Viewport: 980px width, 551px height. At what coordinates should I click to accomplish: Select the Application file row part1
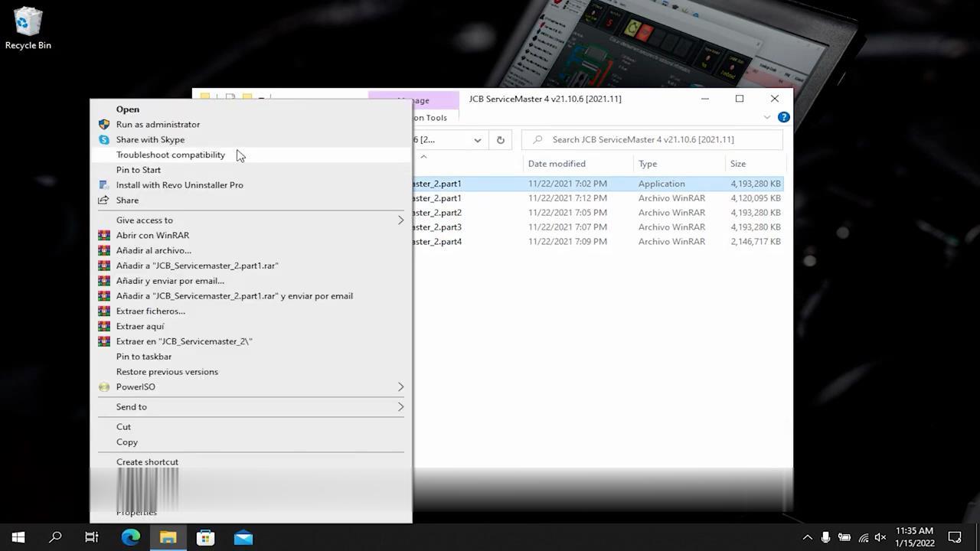pyautogui.click(x=597, y=184)
